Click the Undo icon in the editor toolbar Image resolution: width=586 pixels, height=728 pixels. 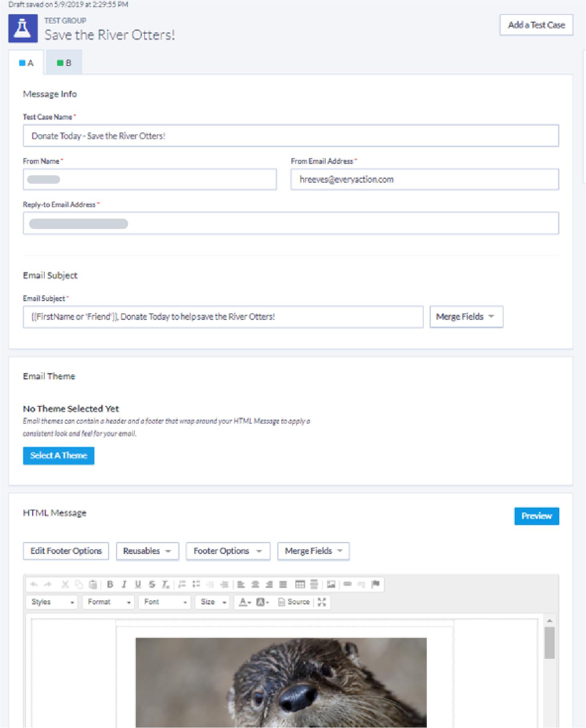pos(34,584)
